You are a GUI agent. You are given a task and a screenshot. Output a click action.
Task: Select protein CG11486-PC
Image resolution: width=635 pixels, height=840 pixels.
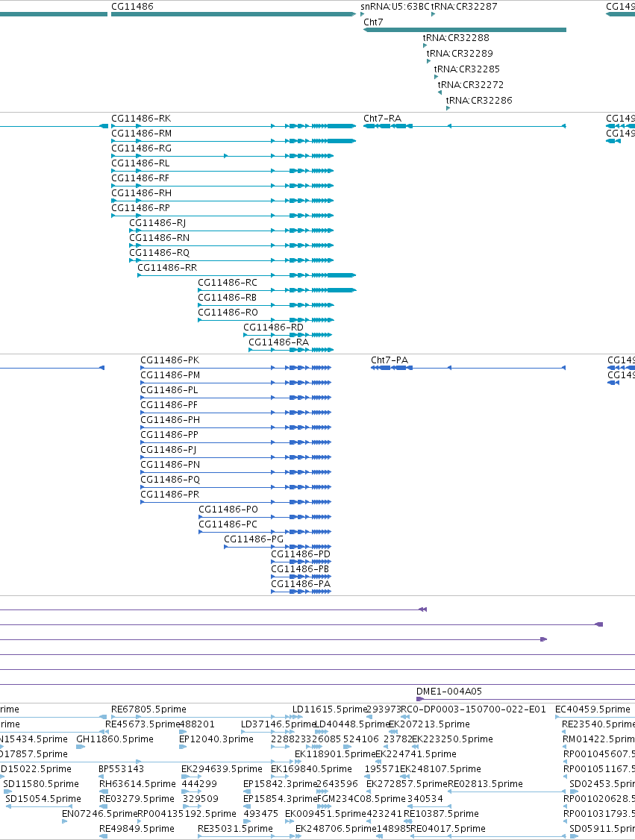(x=228, y=524)
